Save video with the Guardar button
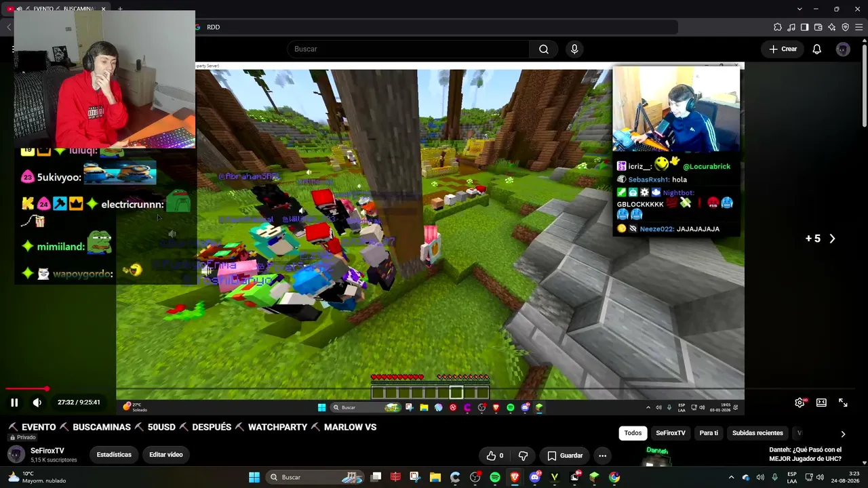The width and height of the screenshot is (868, 488). [565, 455]
